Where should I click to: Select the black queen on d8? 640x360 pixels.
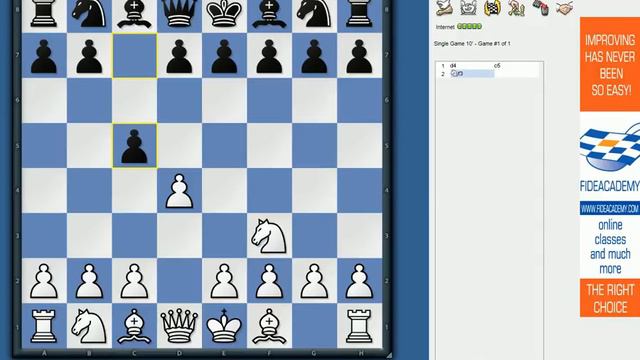pos(179,14)
